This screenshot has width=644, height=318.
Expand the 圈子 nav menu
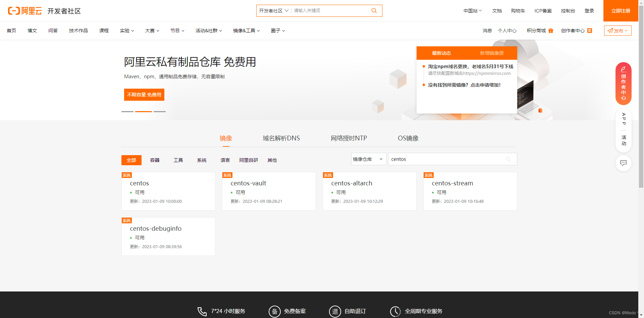(278, 31)
